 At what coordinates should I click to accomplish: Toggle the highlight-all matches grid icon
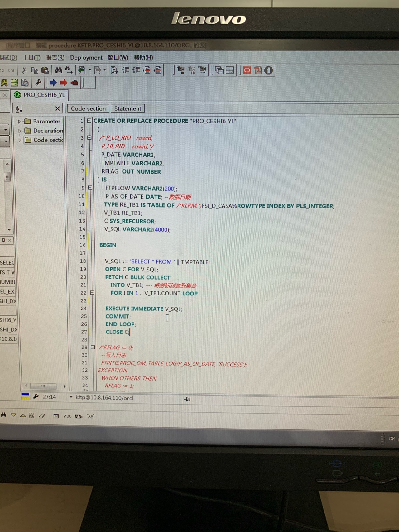click(x=31, y=415)
